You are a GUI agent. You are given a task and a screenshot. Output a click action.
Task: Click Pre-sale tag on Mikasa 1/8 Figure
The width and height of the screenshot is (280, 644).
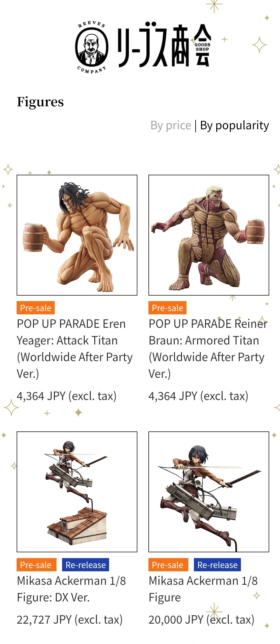(x=168, y=565)
